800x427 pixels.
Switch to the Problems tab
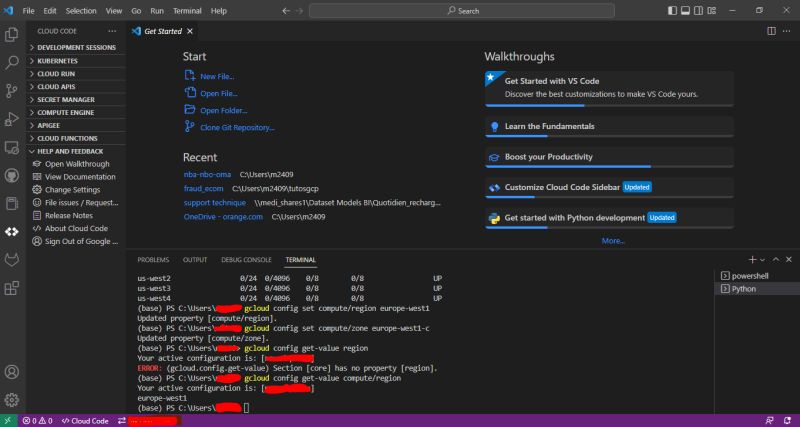point(153,260)
